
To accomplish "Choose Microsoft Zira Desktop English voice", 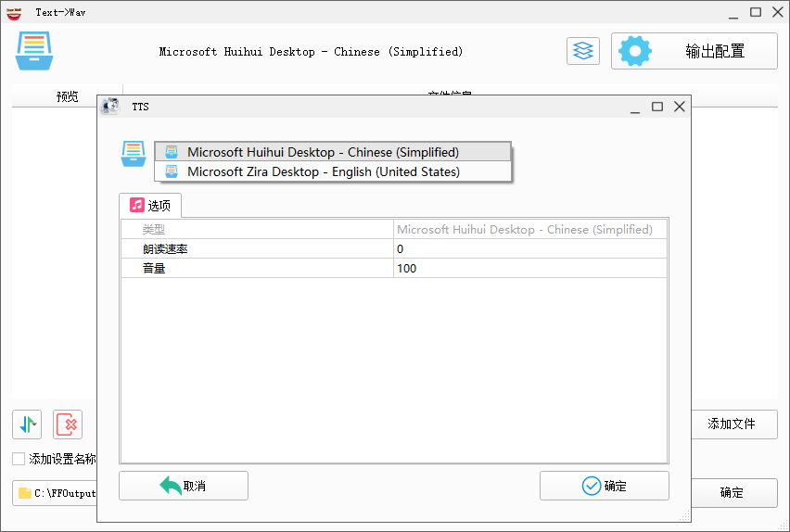I will [333, 171].
